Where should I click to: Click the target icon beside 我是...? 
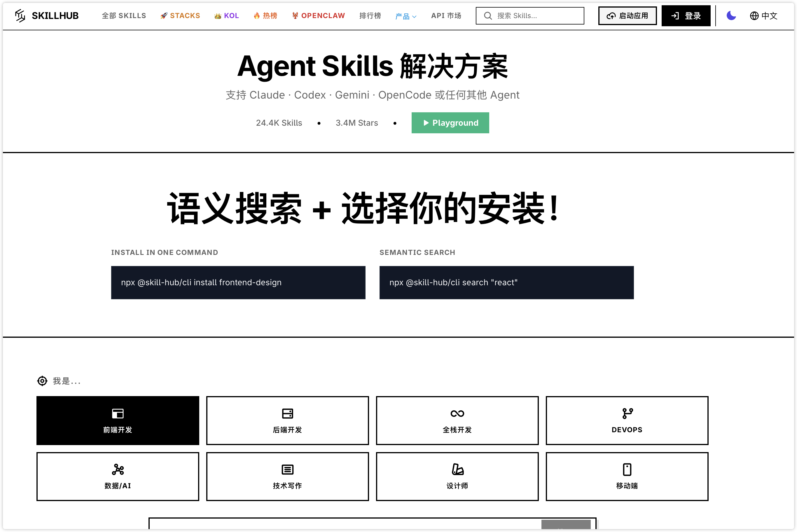tap(42, 381)
